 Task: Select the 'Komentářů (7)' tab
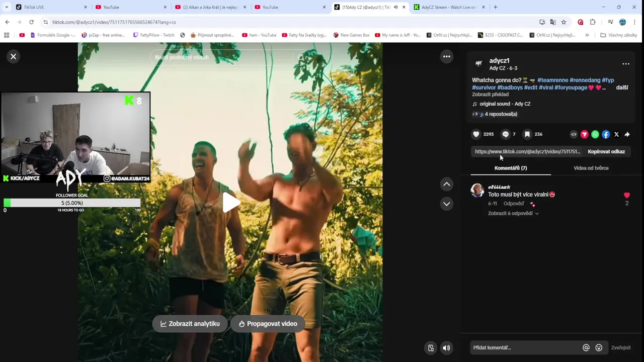coord(511,168)
